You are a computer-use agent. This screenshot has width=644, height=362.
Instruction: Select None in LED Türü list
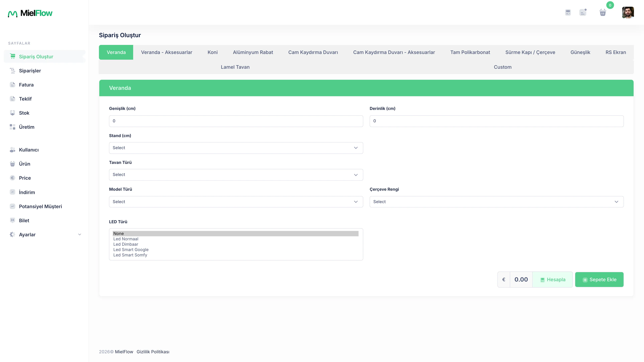pos(235,234)
